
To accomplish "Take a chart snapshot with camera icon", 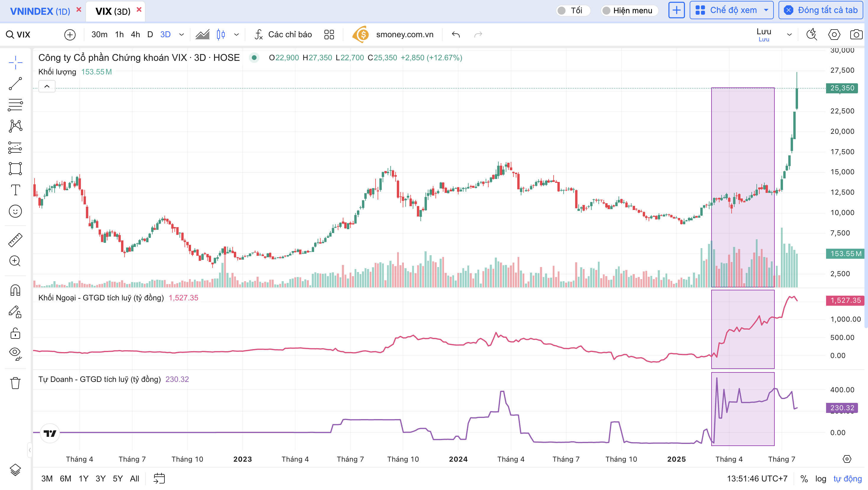I will tap(856, 34).
